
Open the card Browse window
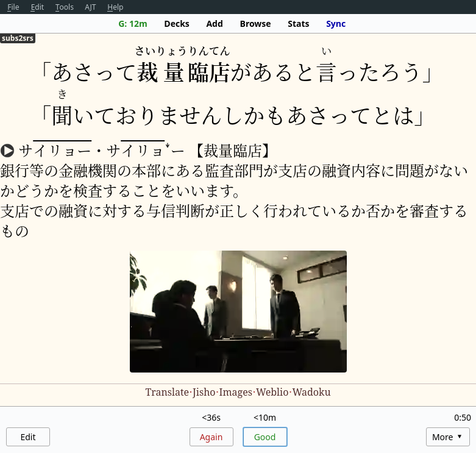(255, 24)
